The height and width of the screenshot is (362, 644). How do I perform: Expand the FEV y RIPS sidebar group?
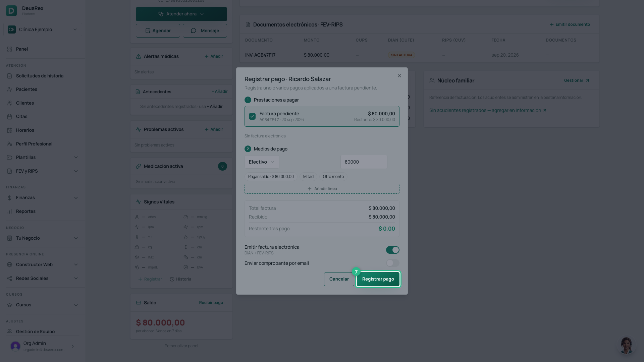[43, 171]
